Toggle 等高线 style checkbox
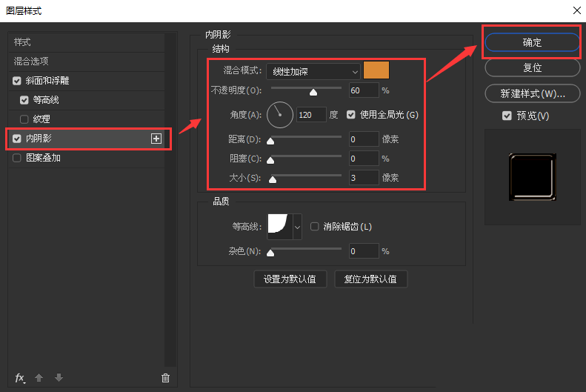 coord(24,100)
